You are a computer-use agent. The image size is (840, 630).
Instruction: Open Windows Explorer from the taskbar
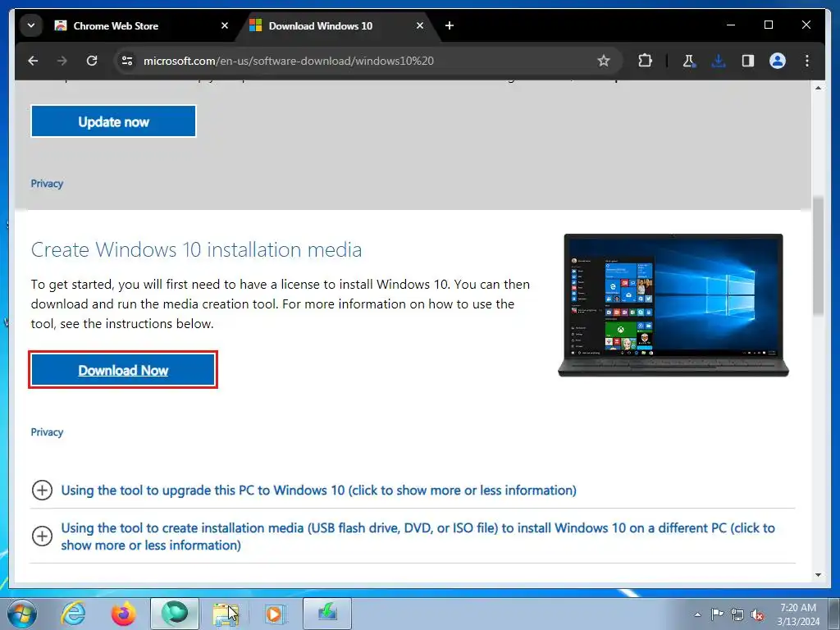(x=225, y=614)
